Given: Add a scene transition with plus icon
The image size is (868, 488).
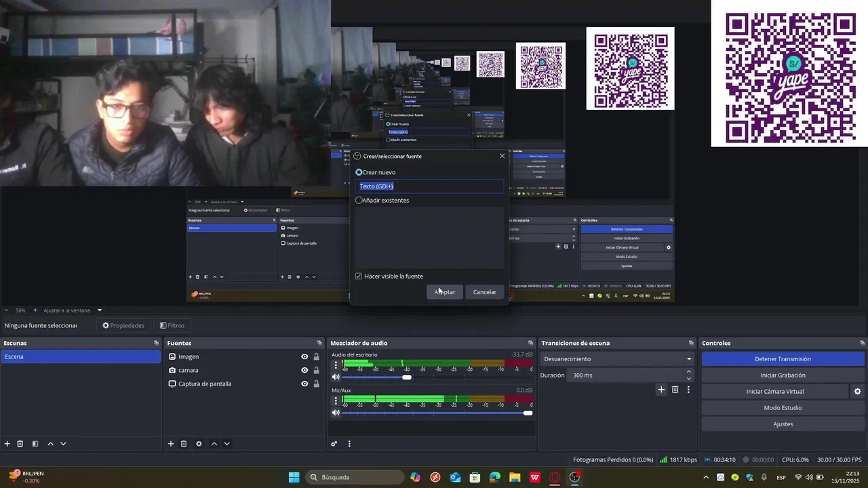Looking at the screenshot, I should pos(661,390).
